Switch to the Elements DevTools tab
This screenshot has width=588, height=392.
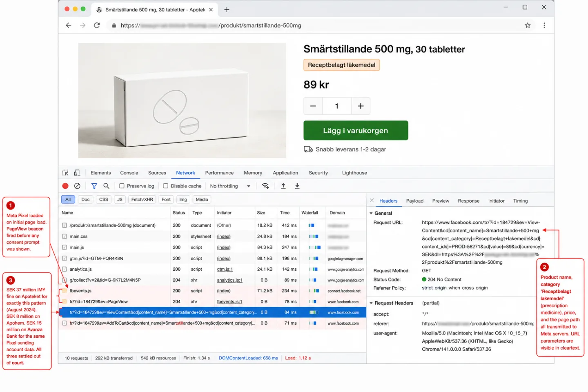point(100,173)
